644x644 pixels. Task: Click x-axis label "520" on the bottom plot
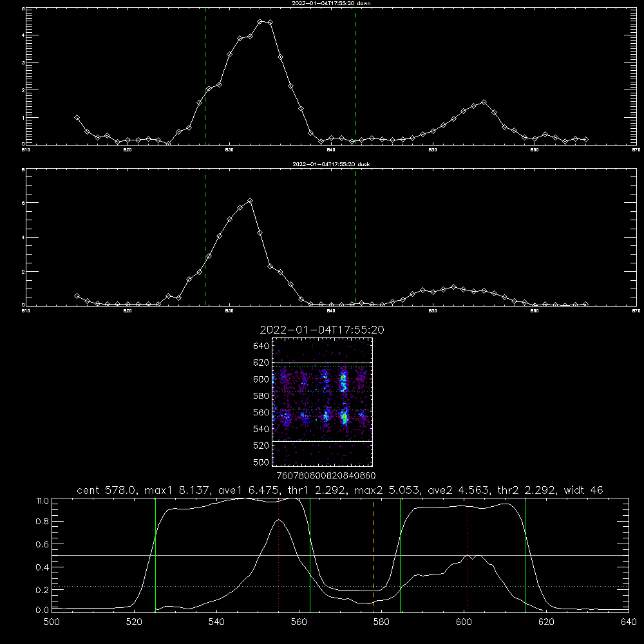tap(134, 622)
